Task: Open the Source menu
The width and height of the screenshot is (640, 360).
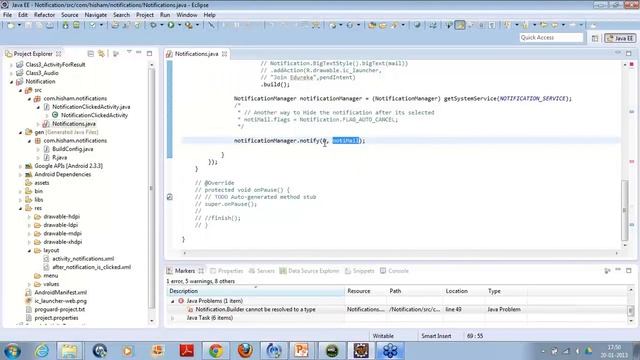Action: click(69, 15)
